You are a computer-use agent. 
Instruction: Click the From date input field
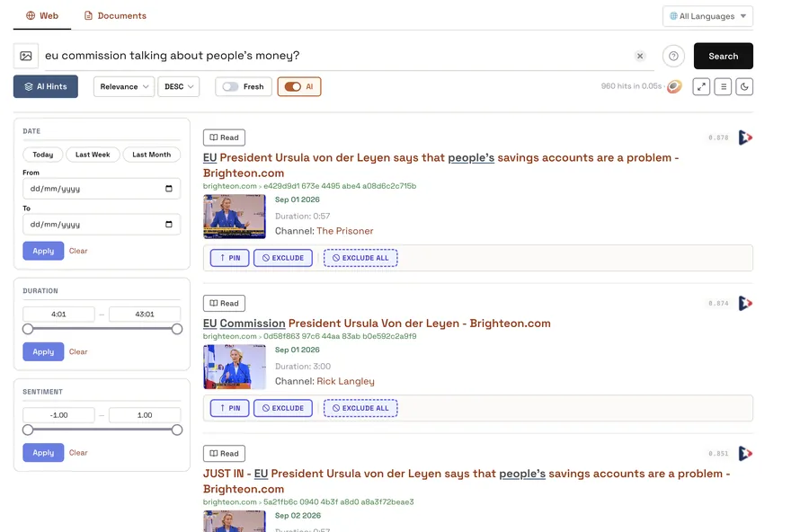(101, 189)
